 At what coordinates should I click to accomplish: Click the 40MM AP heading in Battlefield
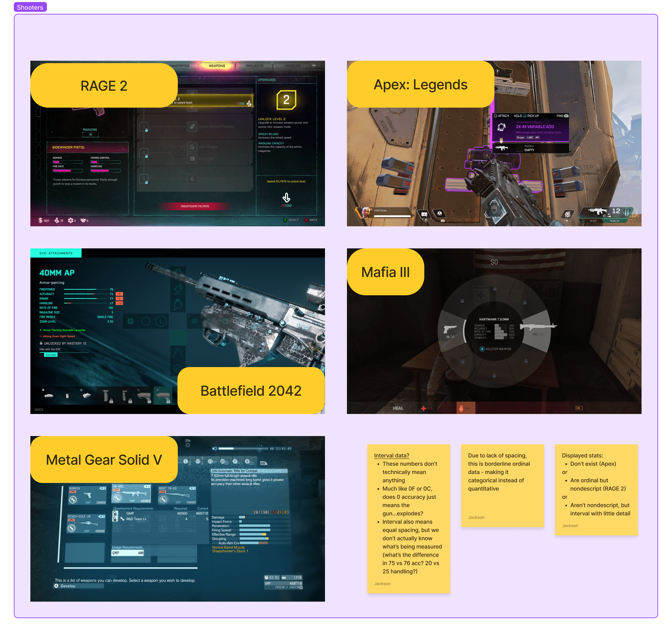pos(57,273)
